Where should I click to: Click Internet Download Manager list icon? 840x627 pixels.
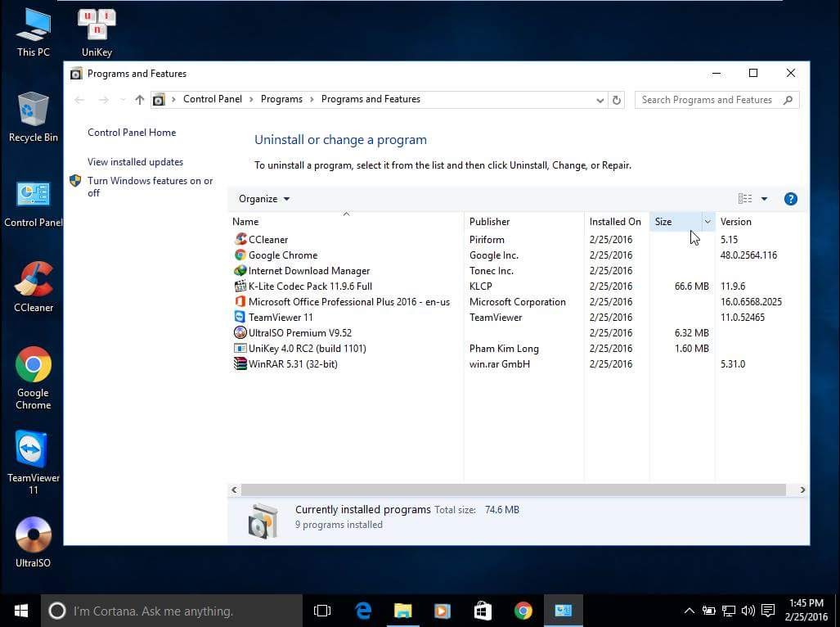(240, 270)
